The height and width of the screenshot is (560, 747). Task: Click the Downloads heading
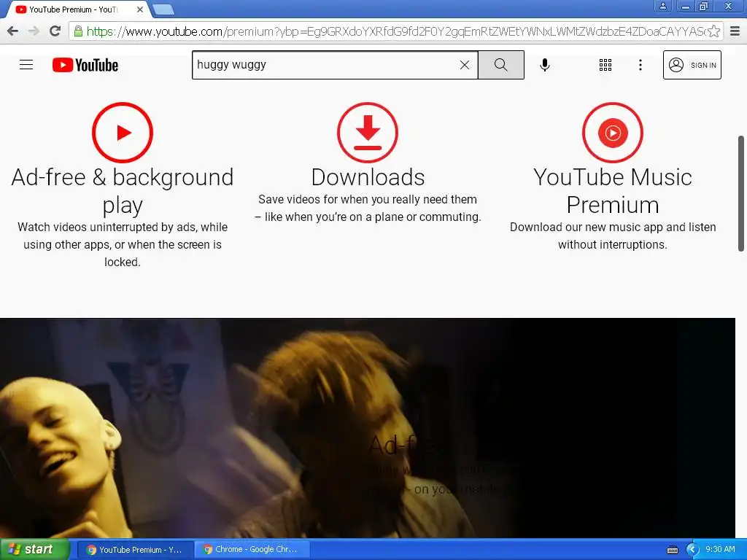pos(368,177)
